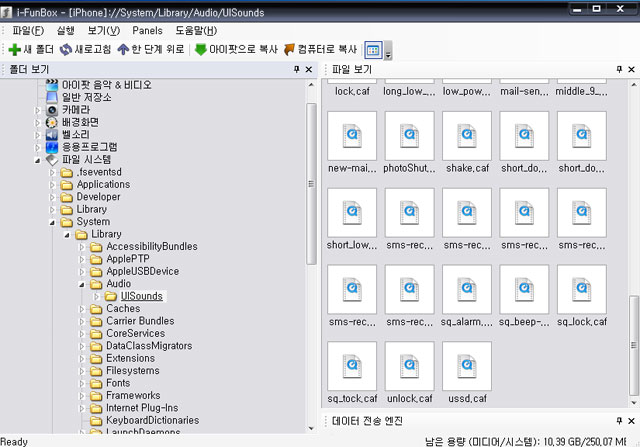Select the Carrier Bundles folder
This screenshot has width=640, height=447.
point(140,321)
